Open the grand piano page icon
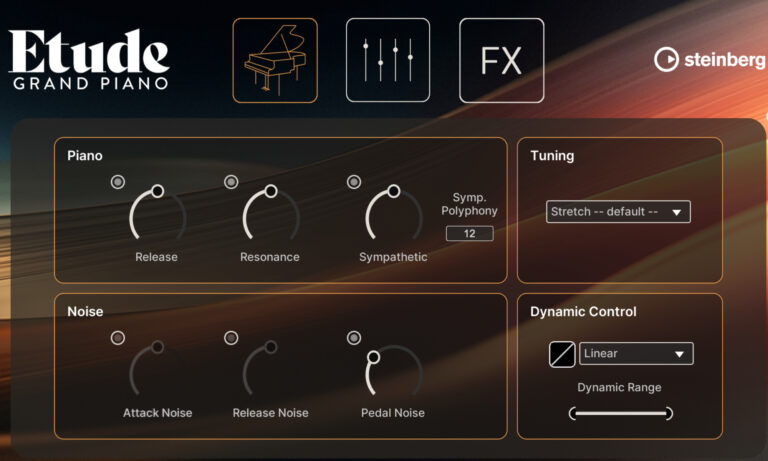 tap(275, 61)
